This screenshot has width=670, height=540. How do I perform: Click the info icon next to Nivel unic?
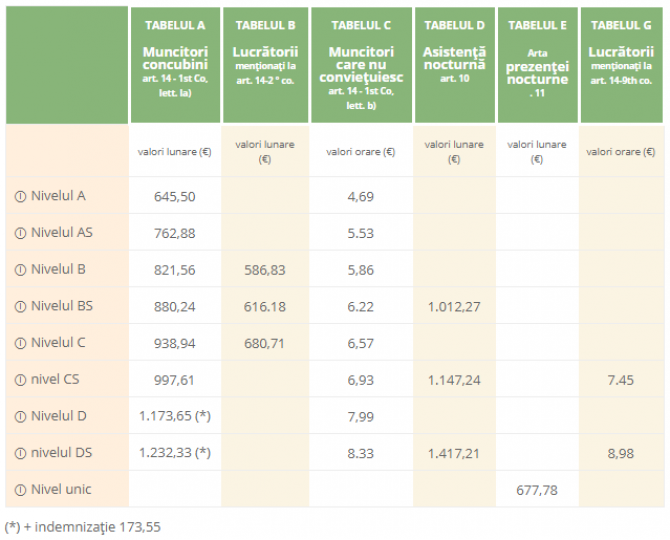tap(20, 490)
